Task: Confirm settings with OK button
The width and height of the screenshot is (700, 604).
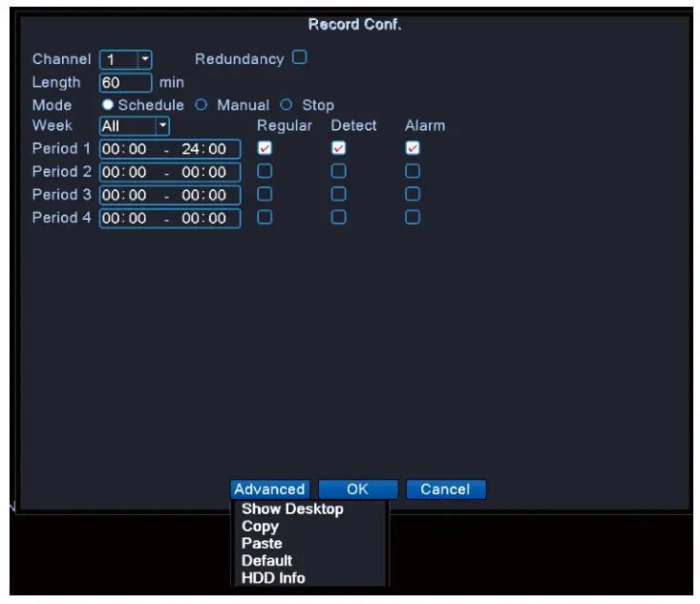Action: point(358,489)
